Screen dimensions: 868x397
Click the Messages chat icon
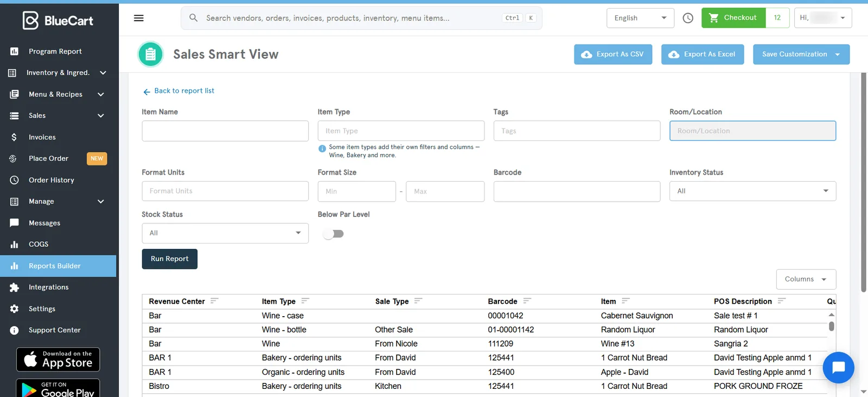tap(15, 223)
